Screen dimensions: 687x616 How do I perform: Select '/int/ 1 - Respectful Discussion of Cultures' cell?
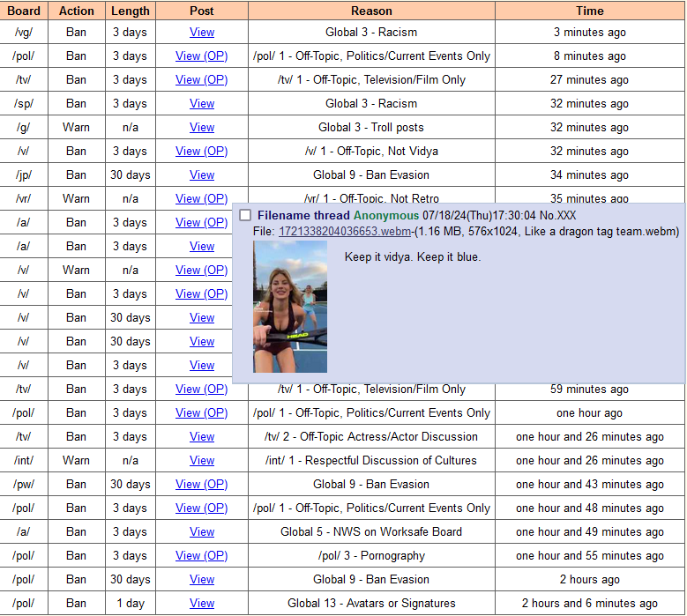(x=371, y=460)
